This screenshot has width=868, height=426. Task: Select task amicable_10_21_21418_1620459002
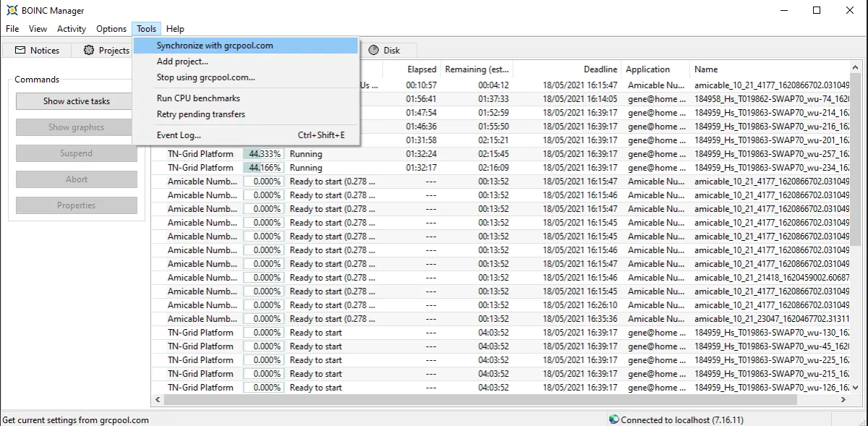tap(771, 278)
